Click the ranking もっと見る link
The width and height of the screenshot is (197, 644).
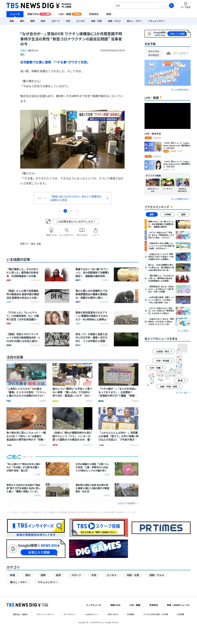pyautogui.click(x=184, y=331)
